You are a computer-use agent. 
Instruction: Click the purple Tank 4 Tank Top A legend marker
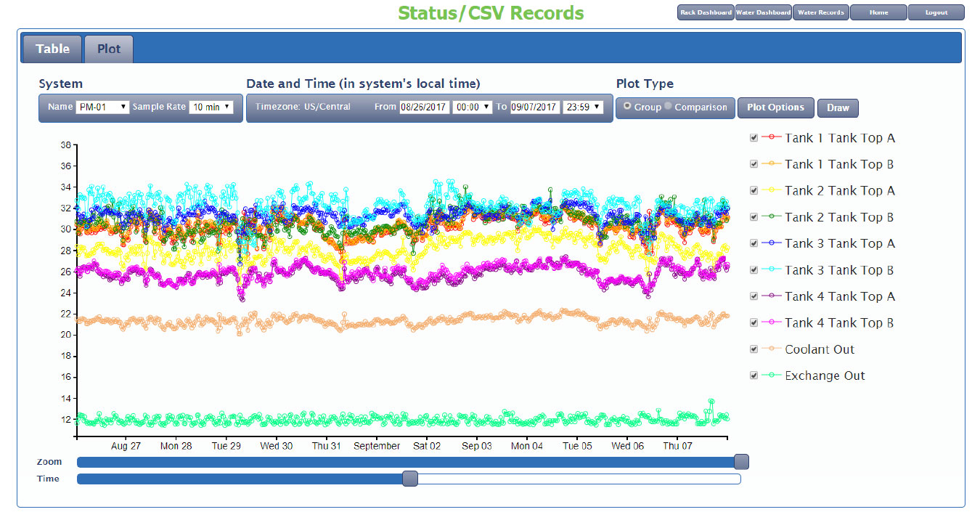coord(771,296)
